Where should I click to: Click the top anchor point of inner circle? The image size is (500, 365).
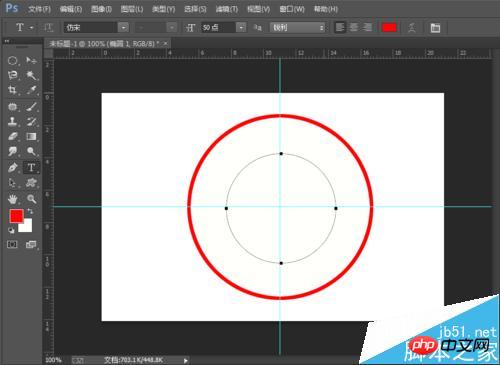click(x=281, y=154)
